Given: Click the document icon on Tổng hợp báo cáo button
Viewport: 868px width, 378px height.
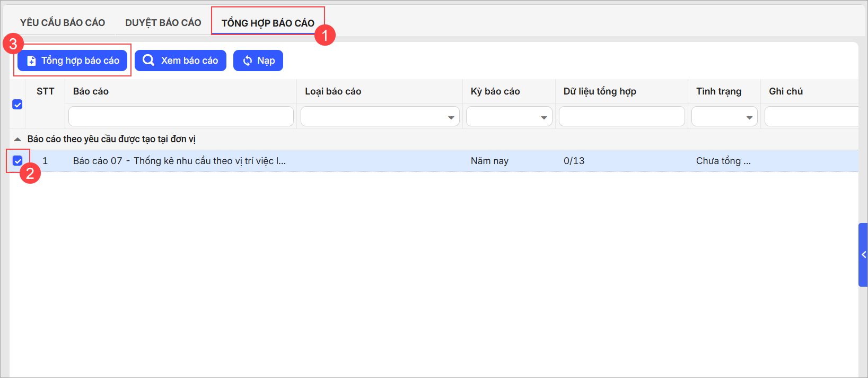Looking at the screenshot, I should [31, 61].
